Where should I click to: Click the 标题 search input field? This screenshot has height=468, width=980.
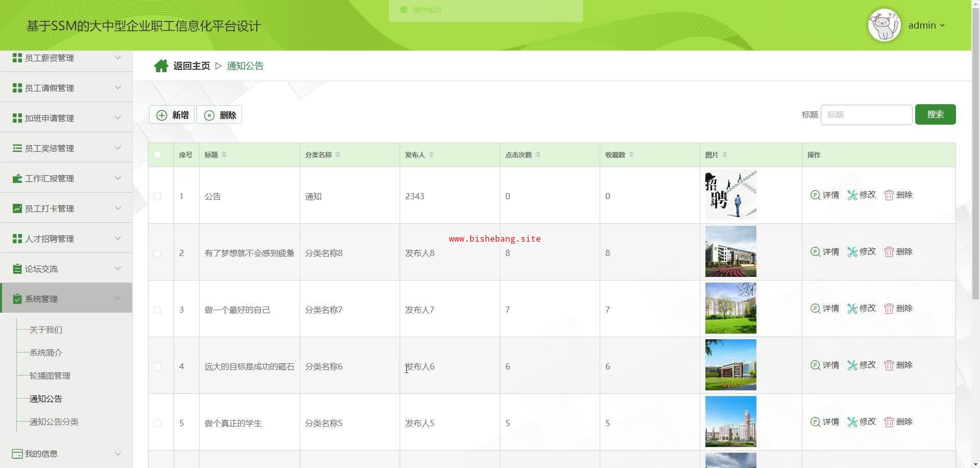click(x=866, y=115)
